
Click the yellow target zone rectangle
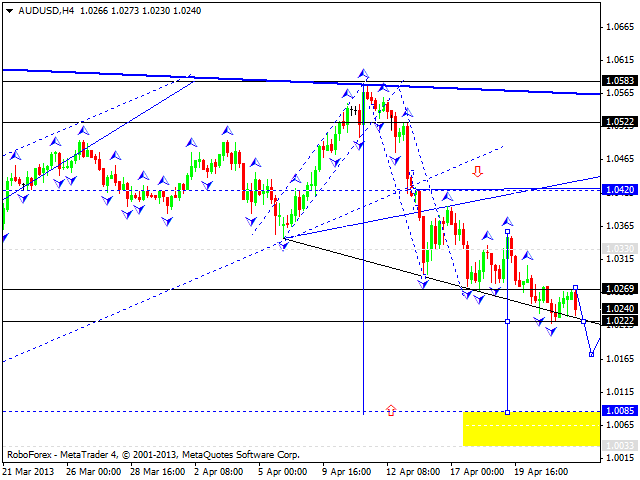(530, 427)
